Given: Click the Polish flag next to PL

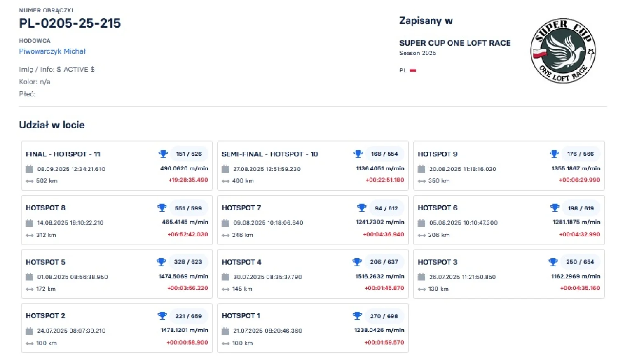Looking at the screenshot, I should click(413, 70).
